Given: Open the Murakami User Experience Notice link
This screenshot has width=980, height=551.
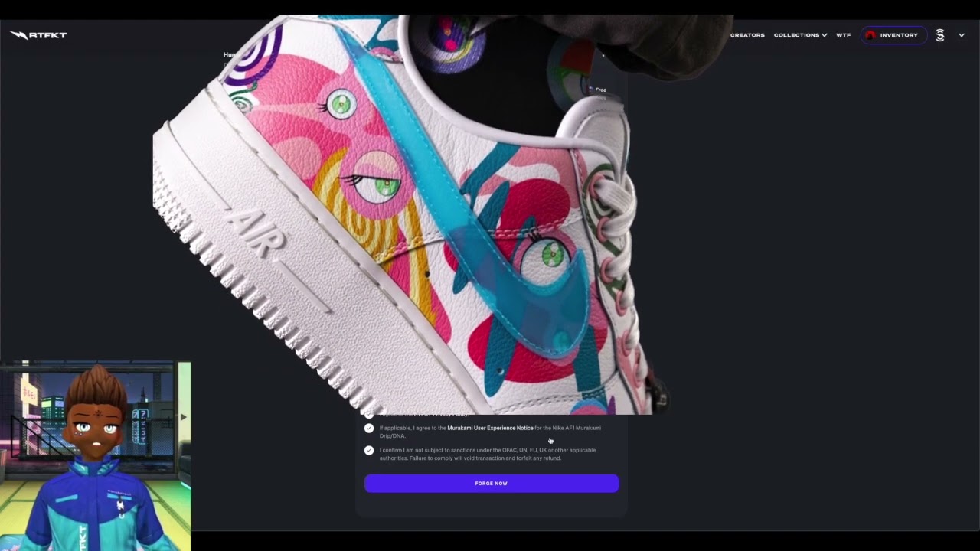Looking at the screenshot, I should click(490, 428).
